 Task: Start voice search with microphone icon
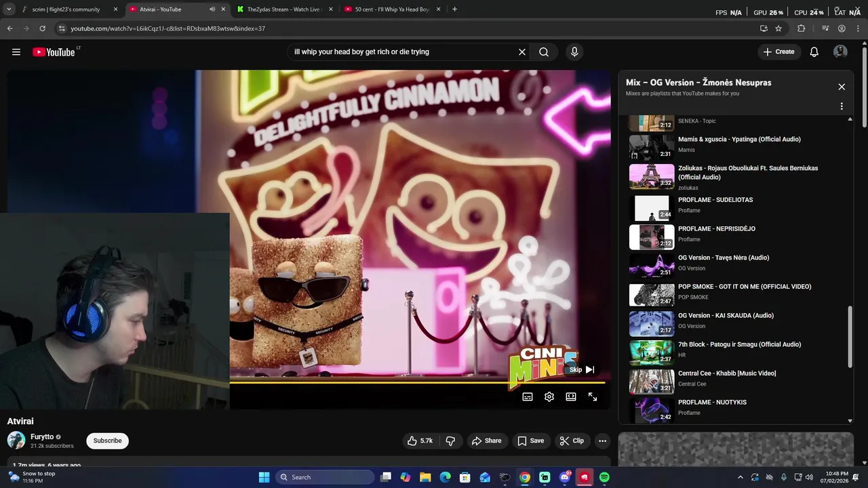pyautogui.click(x=574, y=52)
